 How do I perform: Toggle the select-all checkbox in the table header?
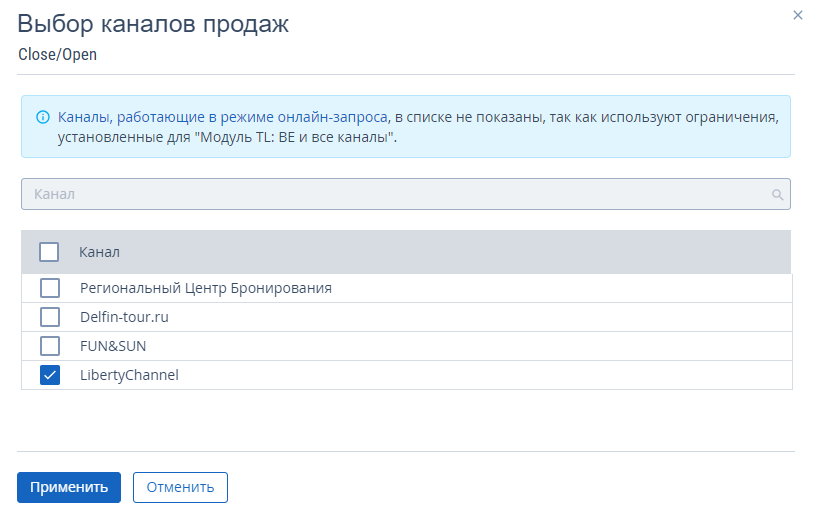(x=49, y=252)
